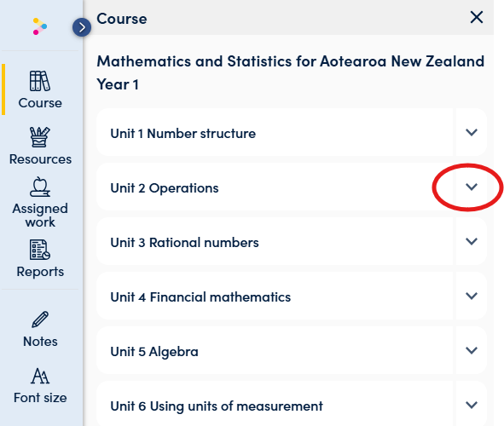
Task: Expand Unit 1 Number structure chevron
Action: [472, 132]
